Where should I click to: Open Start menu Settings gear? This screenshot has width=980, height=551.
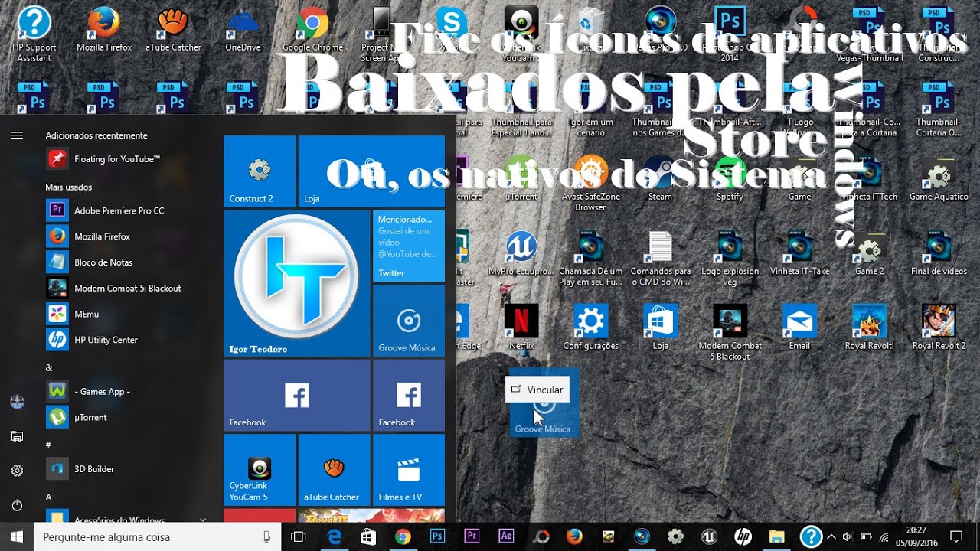pos(17,471)
